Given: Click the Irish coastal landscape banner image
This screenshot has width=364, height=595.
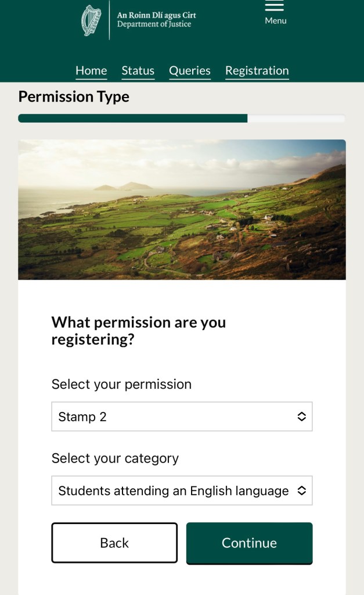Looking at the screenshot, I should 182,209.
